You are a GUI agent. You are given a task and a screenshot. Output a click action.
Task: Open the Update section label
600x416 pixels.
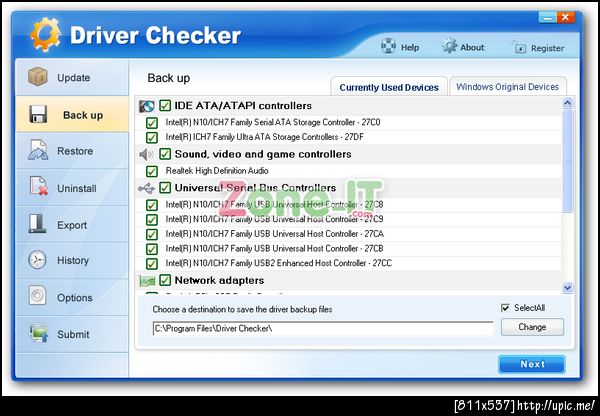(73, 78)
